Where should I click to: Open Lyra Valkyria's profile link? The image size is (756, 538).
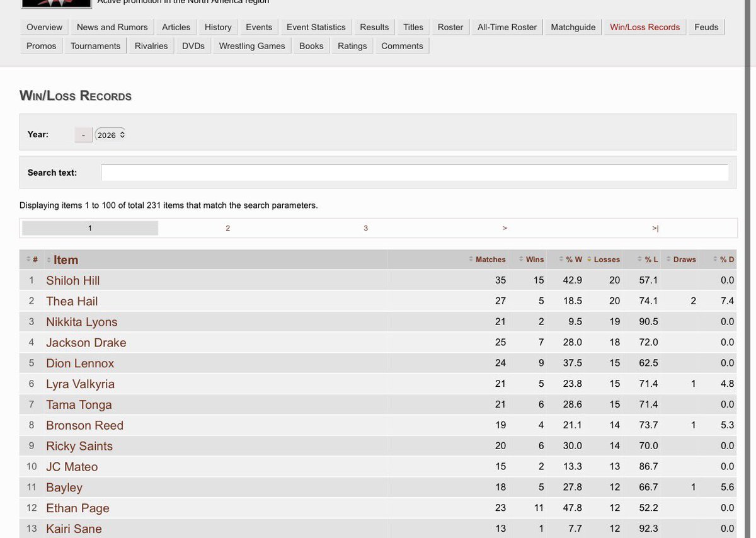pos(80,384)
